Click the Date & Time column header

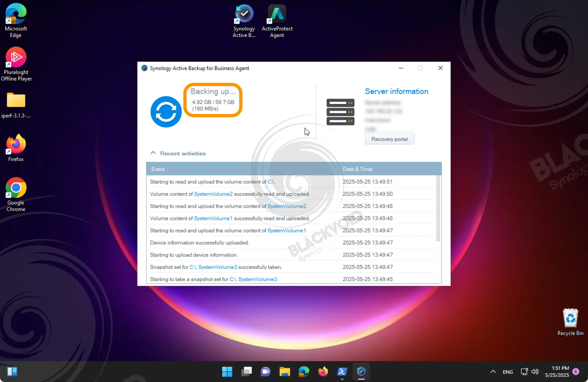(357, 169)
